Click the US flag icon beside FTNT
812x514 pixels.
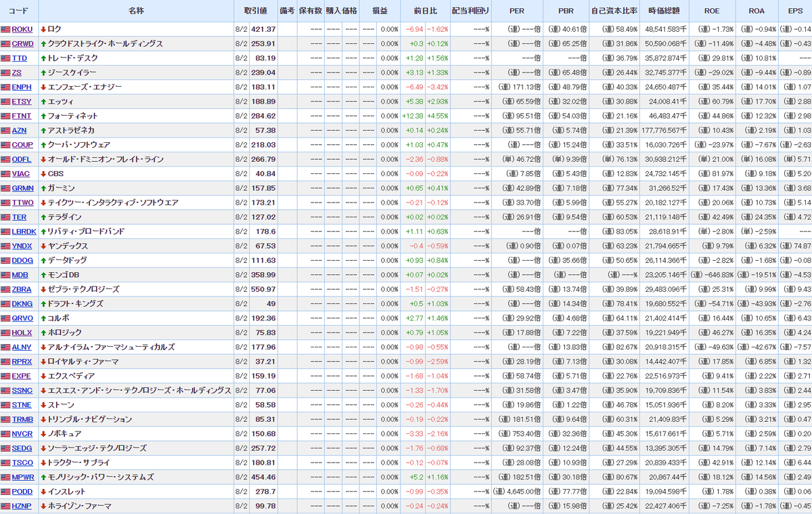click(x=6, y=116)
